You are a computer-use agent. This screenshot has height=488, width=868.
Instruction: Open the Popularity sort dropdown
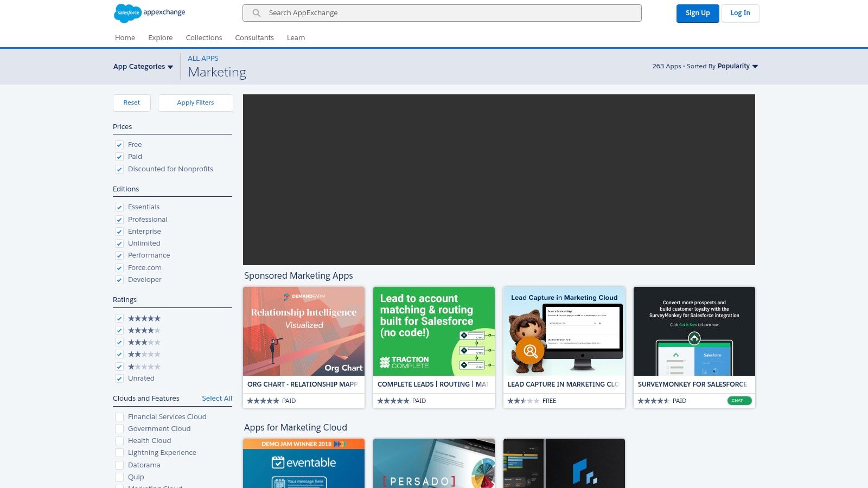point(737,66)
